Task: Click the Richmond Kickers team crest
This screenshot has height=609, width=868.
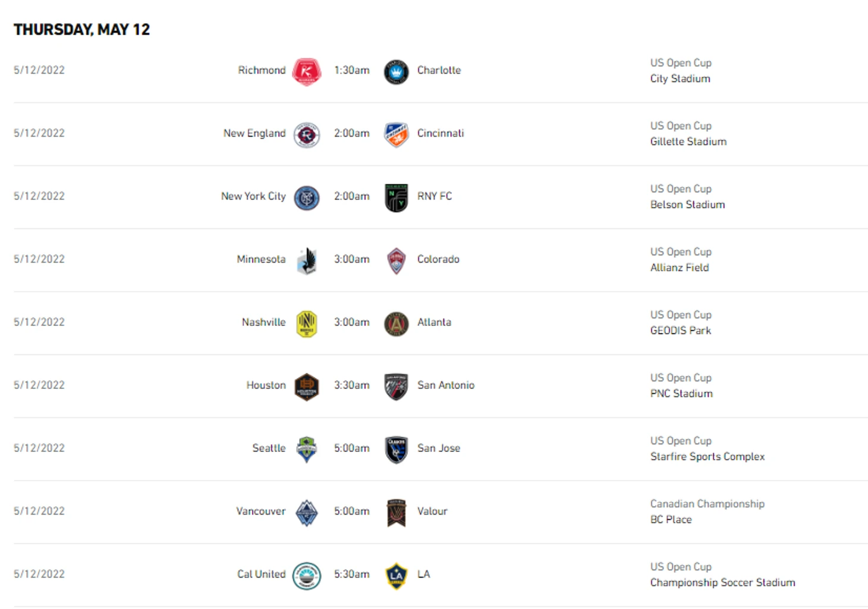Action: 307,72
